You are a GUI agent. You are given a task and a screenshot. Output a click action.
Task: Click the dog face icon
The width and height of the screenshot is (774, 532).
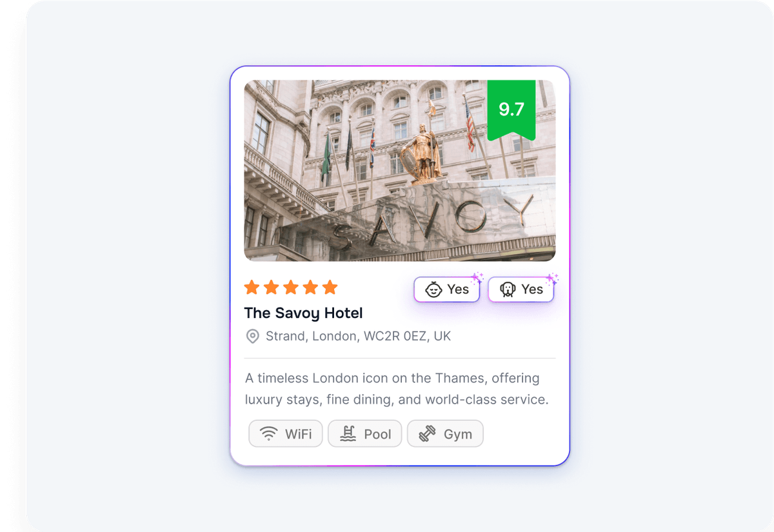(x=508, y=290)
